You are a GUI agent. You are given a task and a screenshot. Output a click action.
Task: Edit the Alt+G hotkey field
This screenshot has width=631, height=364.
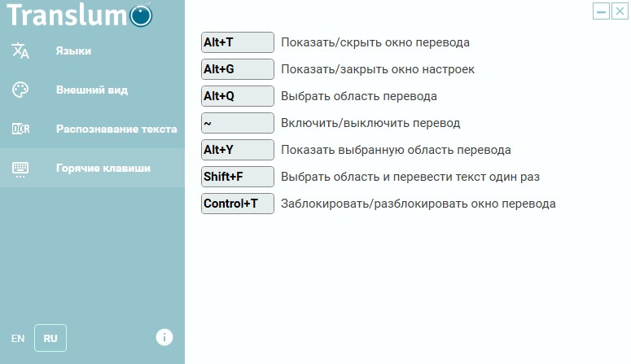coord(238,69)
